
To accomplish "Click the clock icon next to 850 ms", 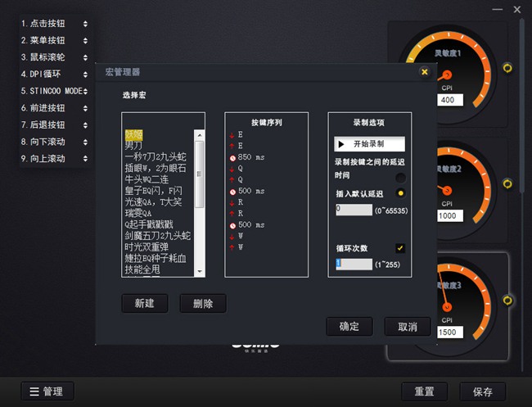I will point(232,158).
